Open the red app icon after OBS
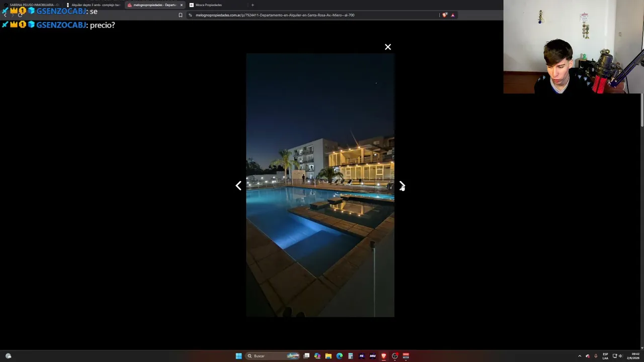This screenshot has height=362, width=644. 406,356
